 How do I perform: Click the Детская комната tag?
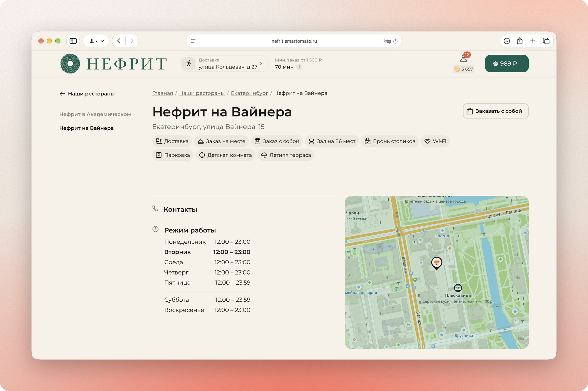[x=225, y=155]
